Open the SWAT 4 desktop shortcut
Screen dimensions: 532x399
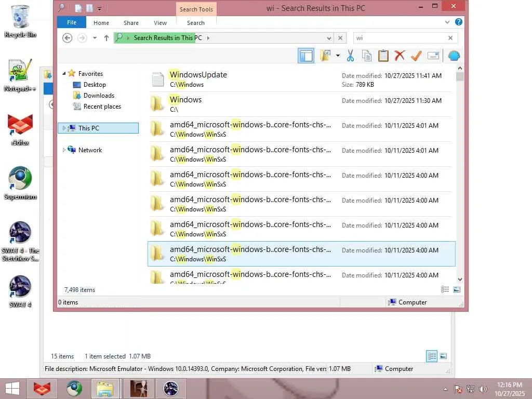coord(20,291)
